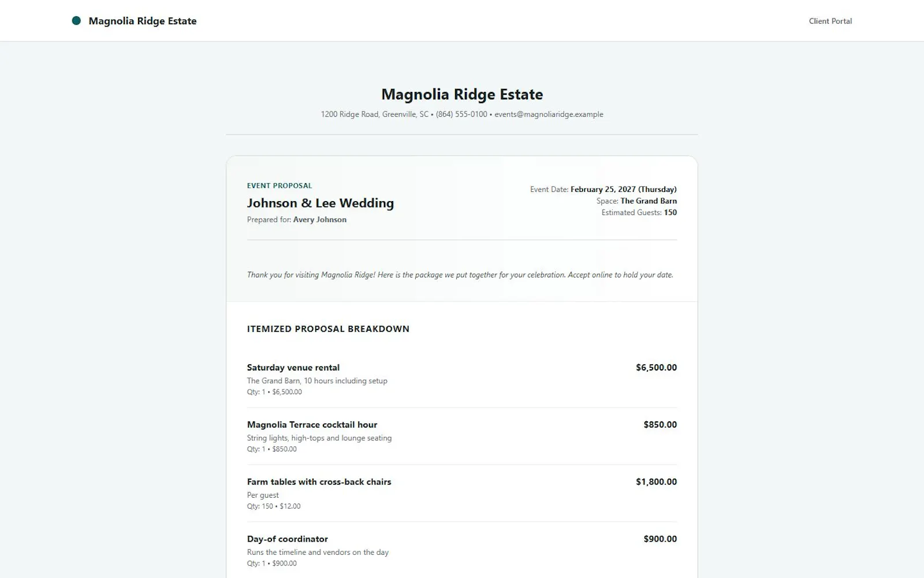
Task: Click the email events@magnoliaridge.example
Action: click(x=549, y=114)
